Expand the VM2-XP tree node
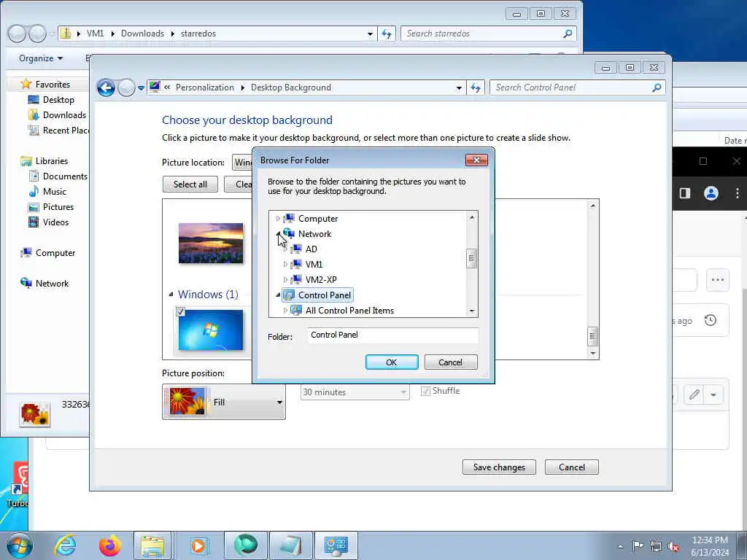Image resolution: width=747 pixels, height=560 pixels. coord(285,279)
